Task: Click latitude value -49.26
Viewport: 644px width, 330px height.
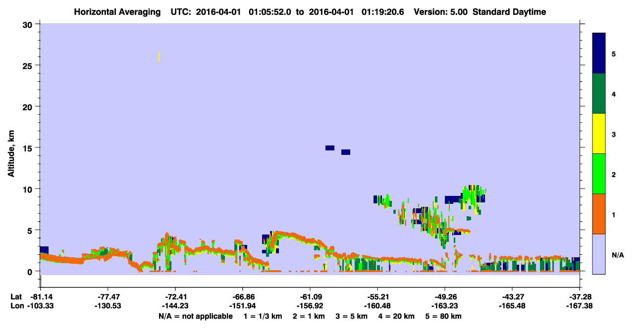Action: pos(445,297)
